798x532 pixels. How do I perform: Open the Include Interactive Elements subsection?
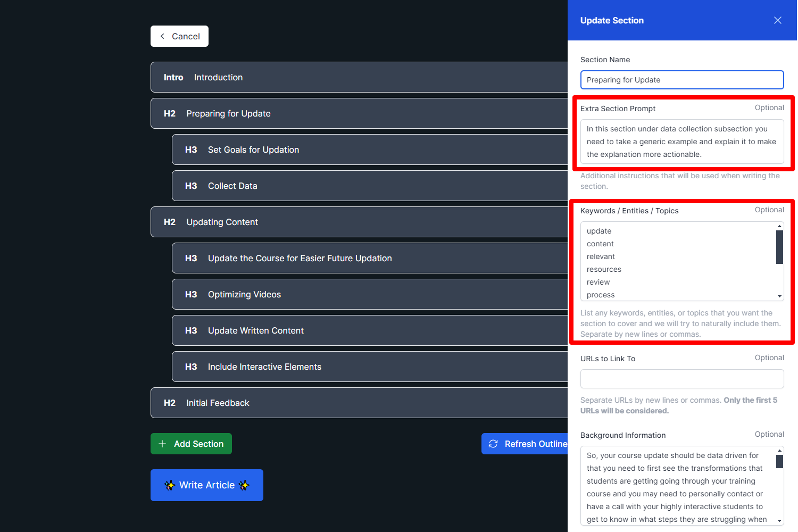[370, 367]
